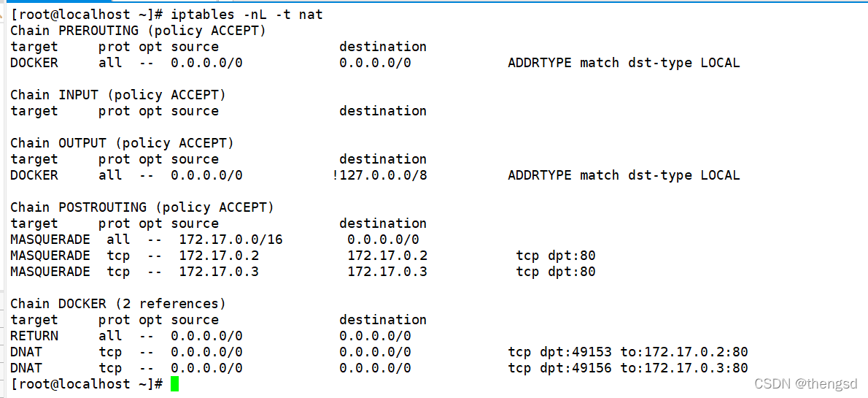Image resolution: width=868 pixels, height=398 pixels.
Task: Select 'Chain PREROUTING (policy ACCEPT)' heading
Action: tap(139, 31)
